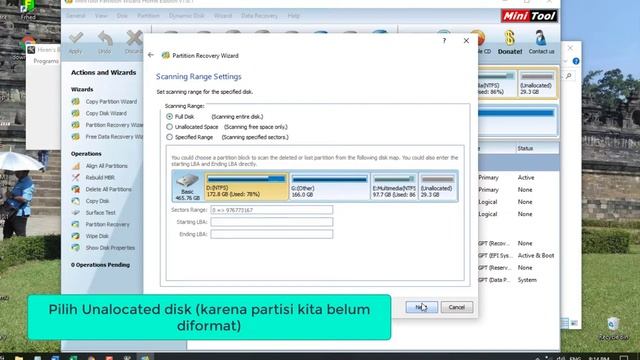
Task: Click the search icon in background window
Action: click(x=569, y=76)
